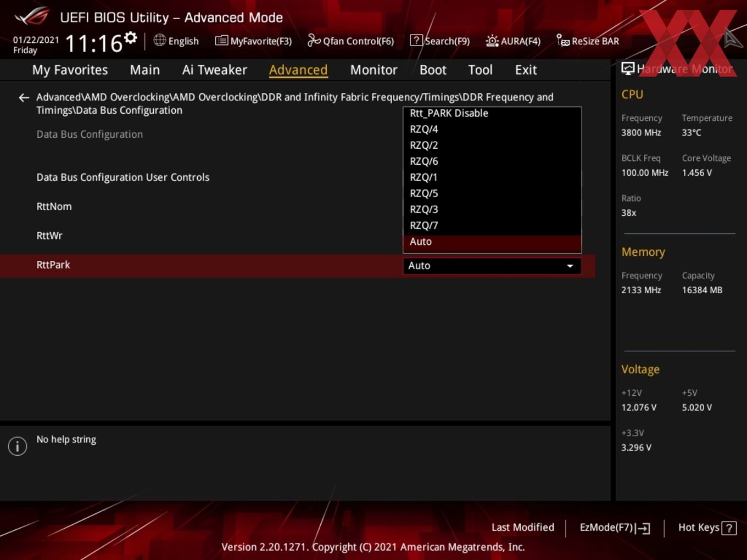The width and height of the screenshot is (747, 560).
Task: Click the BCLK Freq value 100.00 MHz
Action: [x=645, y=172]
